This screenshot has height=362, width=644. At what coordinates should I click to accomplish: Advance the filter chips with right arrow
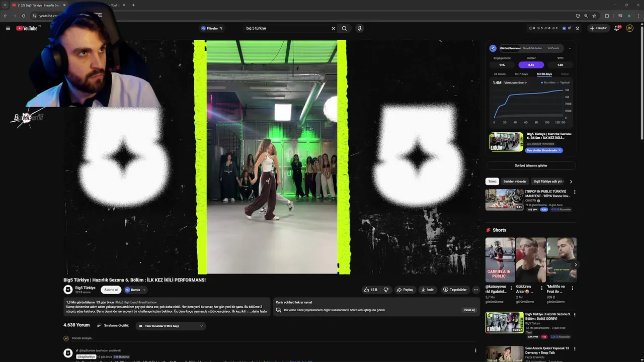[x=571, y=182]
